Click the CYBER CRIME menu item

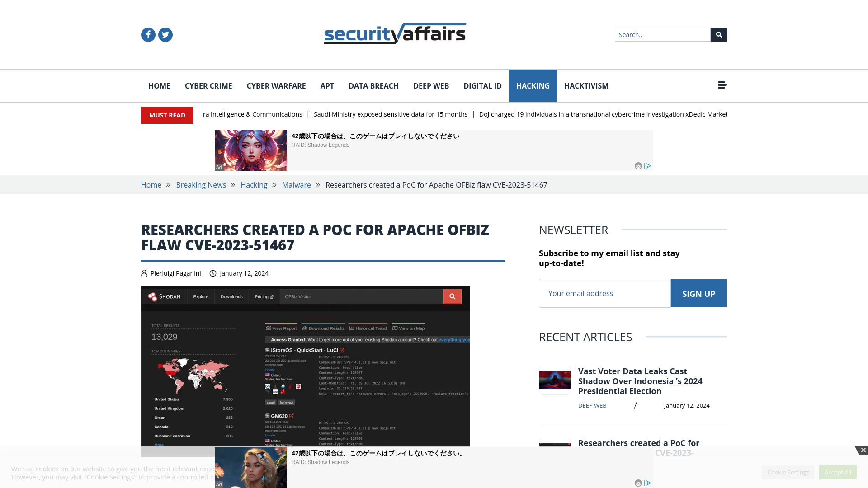[208, 85]
